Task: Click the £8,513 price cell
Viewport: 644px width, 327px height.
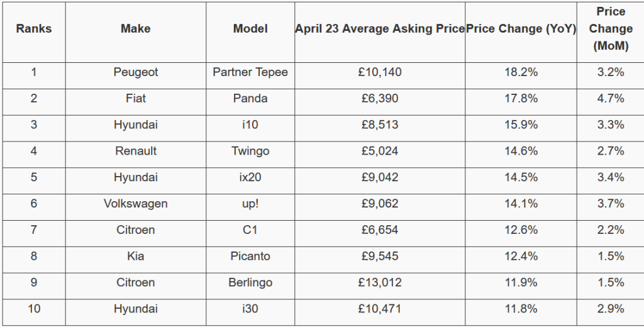Action: coord(380,125)
